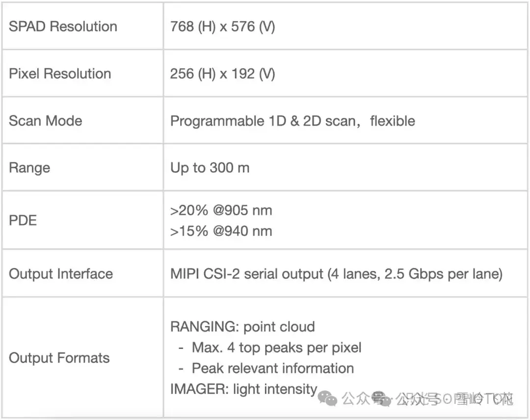530x420 pixels.
Task: Select the IMAGER: light intensity line
Action: [243, 389]
